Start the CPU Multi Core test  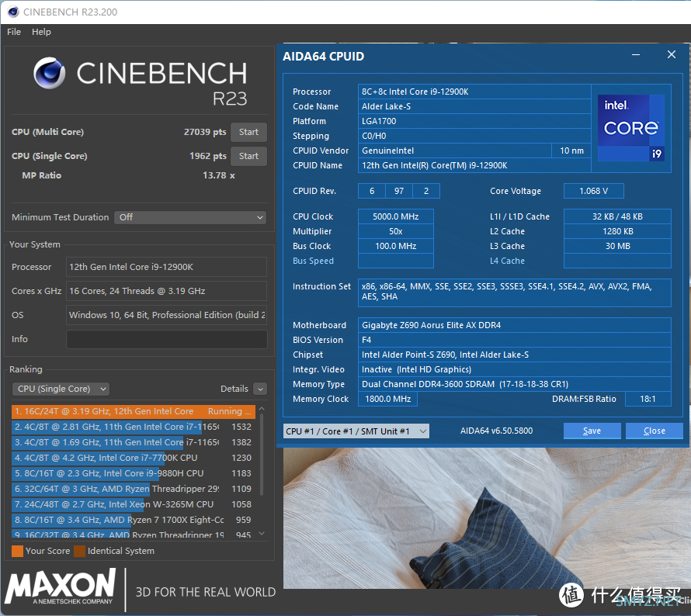(x=248, y=132)
